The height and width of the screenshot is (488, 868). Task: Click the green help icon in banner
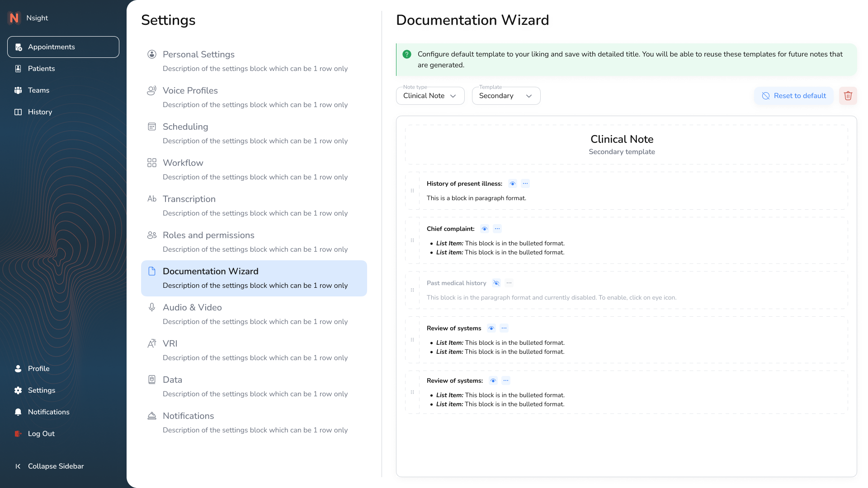pos(407,54)
